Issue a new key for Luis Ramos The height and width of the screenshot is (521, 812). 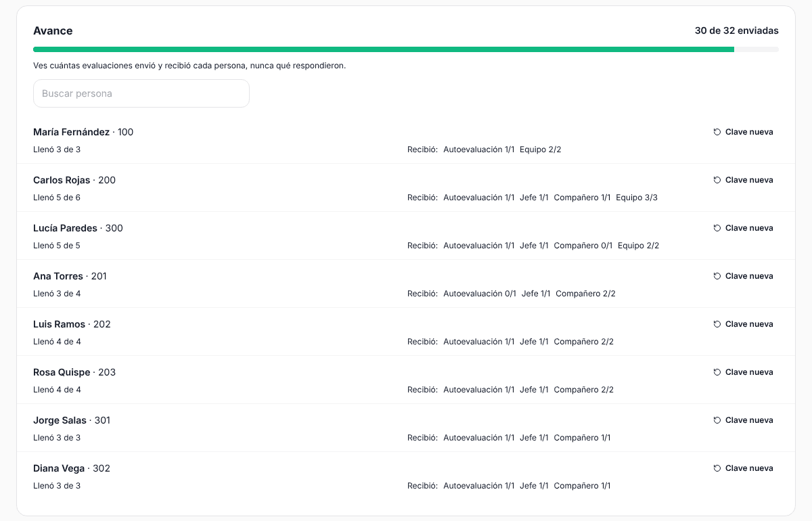[x=743, y=324]
